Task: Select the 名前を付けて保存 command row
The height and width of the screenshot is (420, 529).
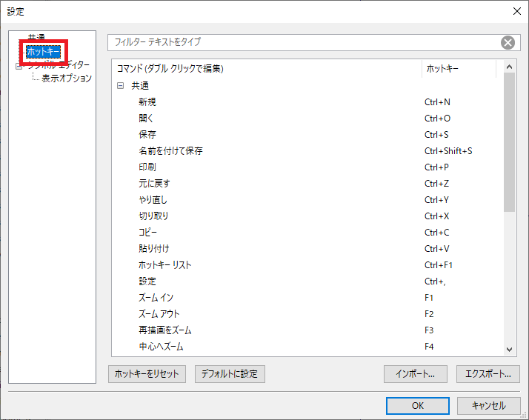Action: coord(170,151)
